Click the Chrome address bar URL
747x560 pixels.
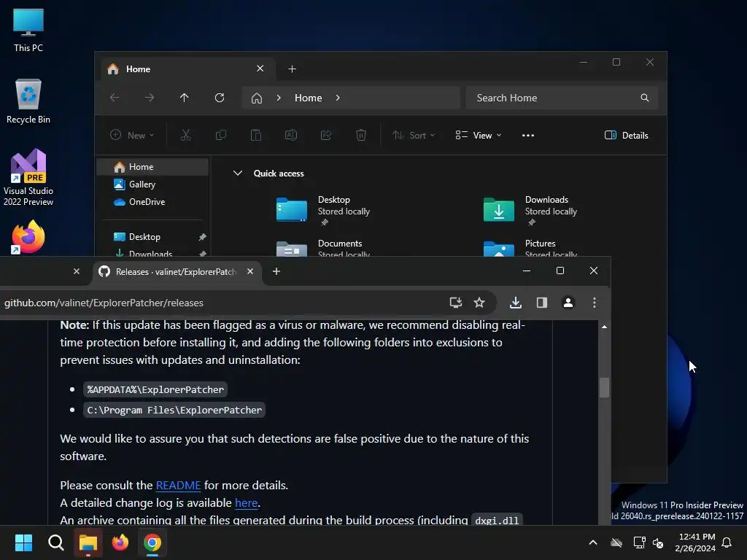point(104,303)
